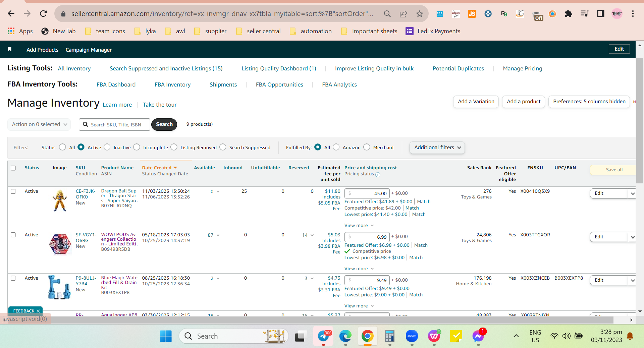Open Edit dropdown arrow for Dragon Ball row
644x348 pixels.
[633, 193]
